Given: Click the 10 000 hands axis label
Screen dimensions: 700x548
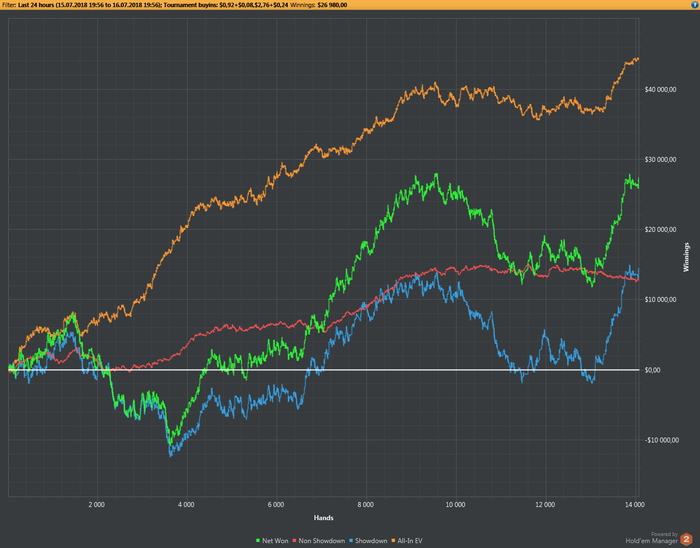Looking at the screenshot, I should pyautogui.click(x=455, y=505).
